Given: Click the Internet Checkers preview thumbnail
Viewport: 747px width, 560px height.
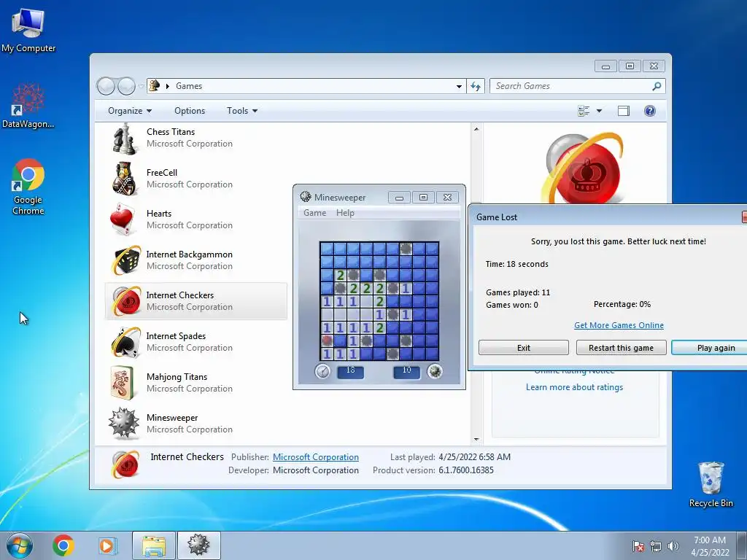Looking at the screenshot, I should (x=583, y=168).
